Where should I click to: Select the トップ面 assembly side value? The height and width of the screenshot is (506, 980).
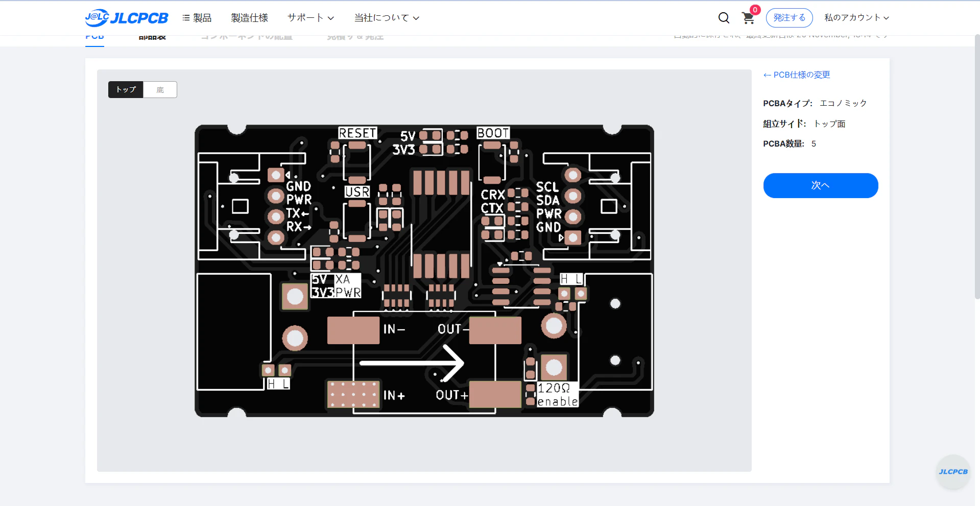click(829, 124)
